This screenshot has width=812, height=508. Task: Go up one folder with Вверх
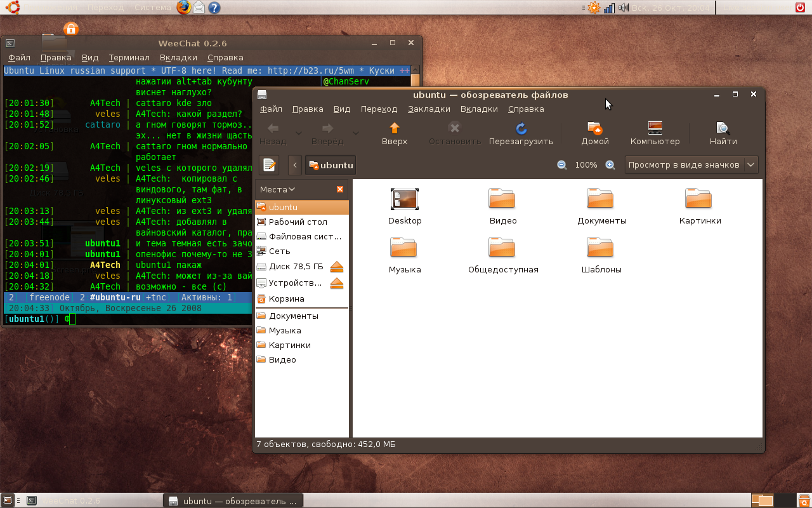click(x=395, y=134)
